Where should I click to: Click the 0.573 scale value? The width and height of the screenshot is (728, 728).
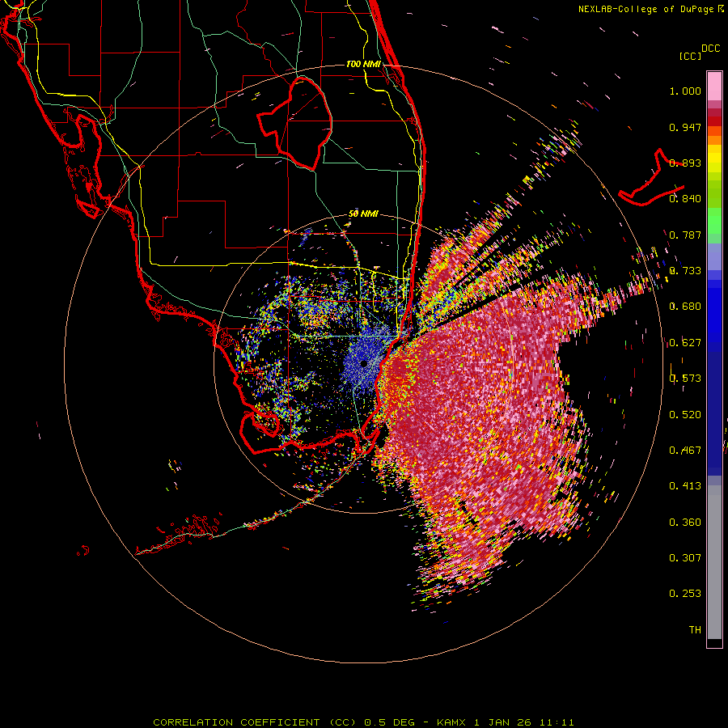(685, 379)
